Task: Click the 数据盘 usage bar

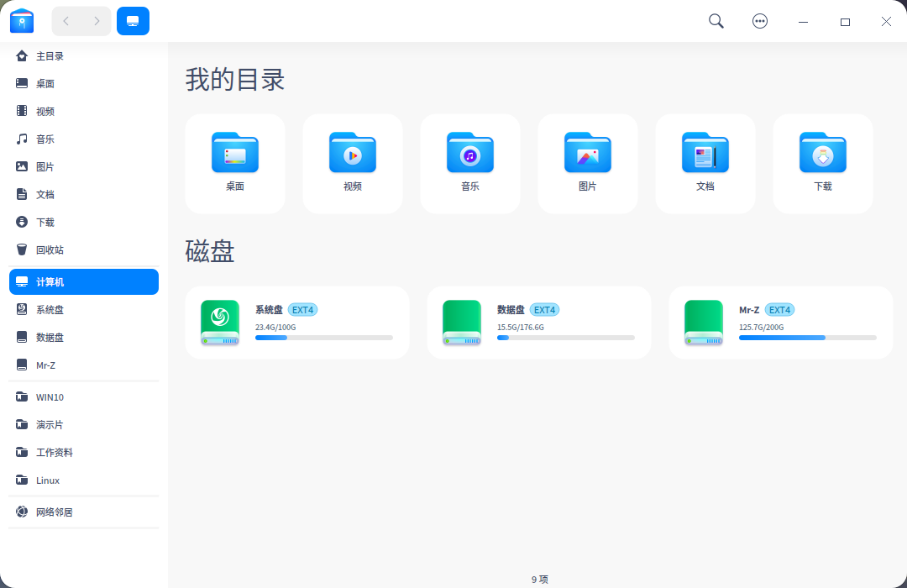Action: coord(566,338)
